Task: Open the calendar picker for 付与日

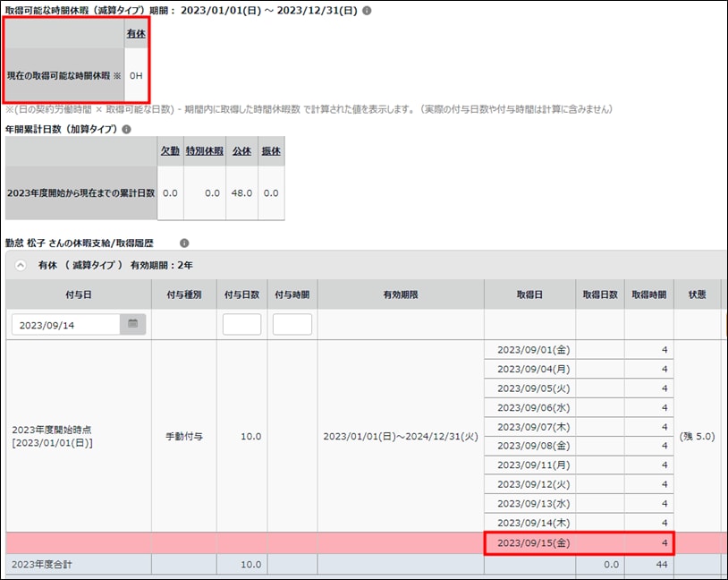Action: coord(132,324)
